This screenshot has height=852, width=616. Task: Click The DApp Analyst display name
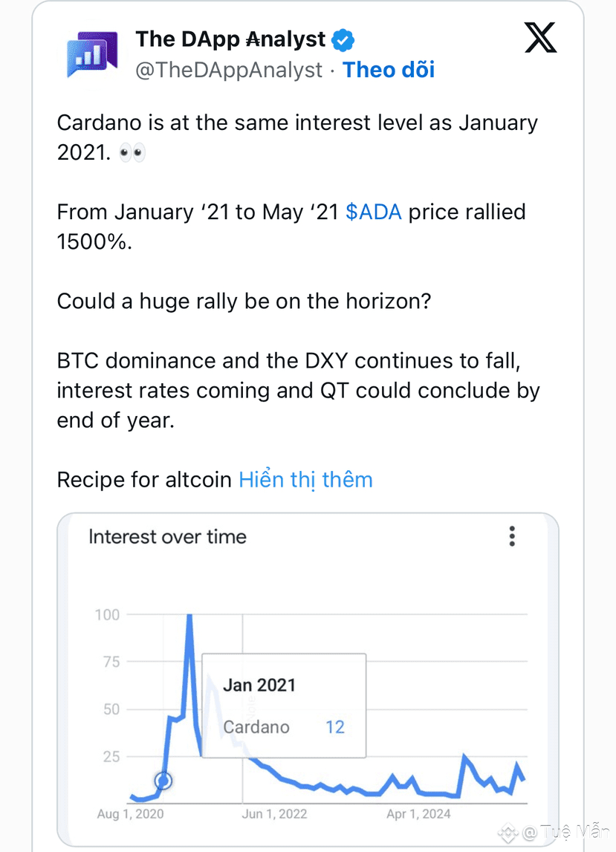point(230,39)
